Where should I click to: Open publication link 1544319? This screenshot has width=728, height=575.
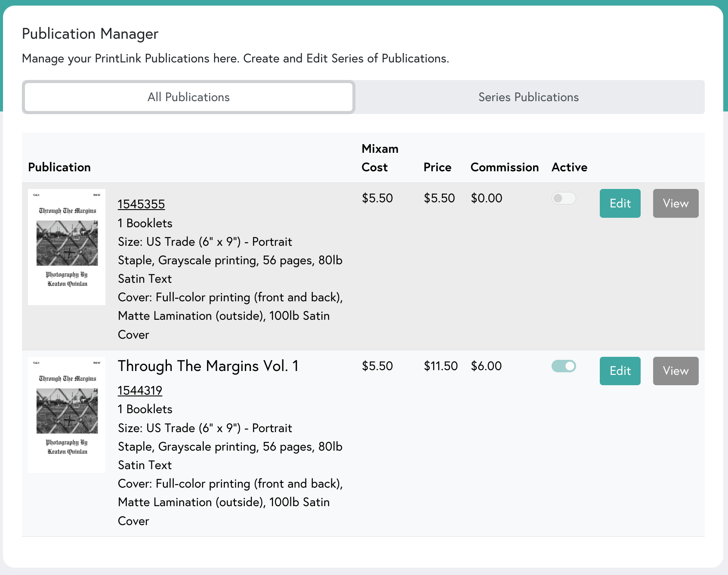click(x=140, y=390)
